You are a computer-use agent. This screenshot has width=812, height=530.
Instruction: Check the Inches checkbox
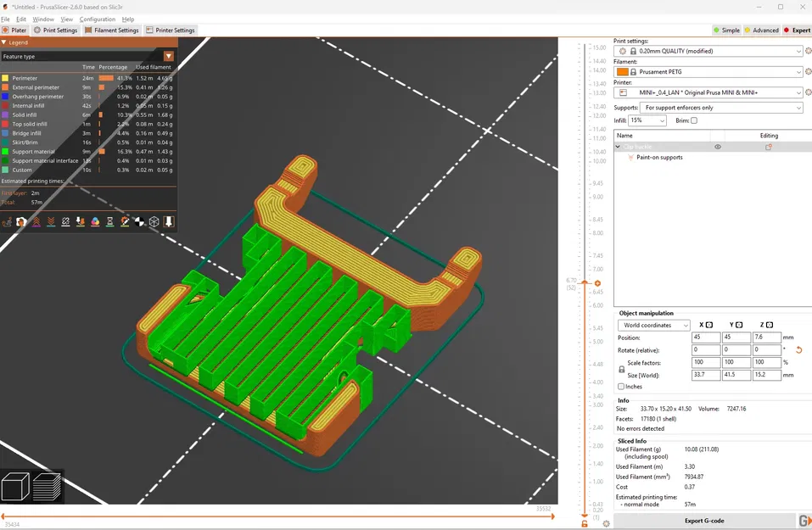[622, 387]
